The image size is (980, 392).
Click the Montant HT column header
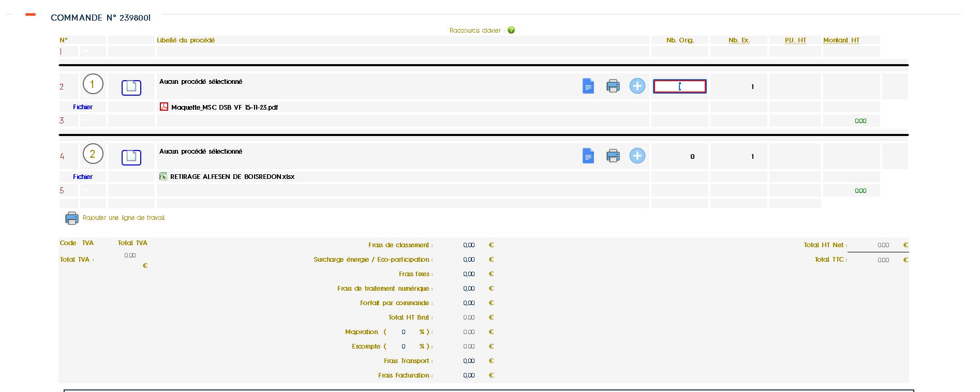(841, 40)
